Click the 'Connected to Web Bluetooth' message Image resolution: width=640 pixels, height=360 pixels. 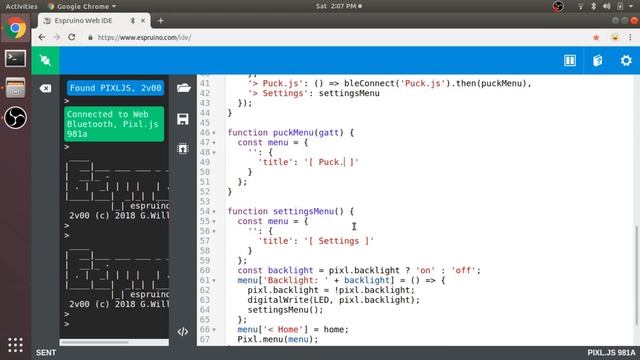pyautogui.click(x=114, y=124)
